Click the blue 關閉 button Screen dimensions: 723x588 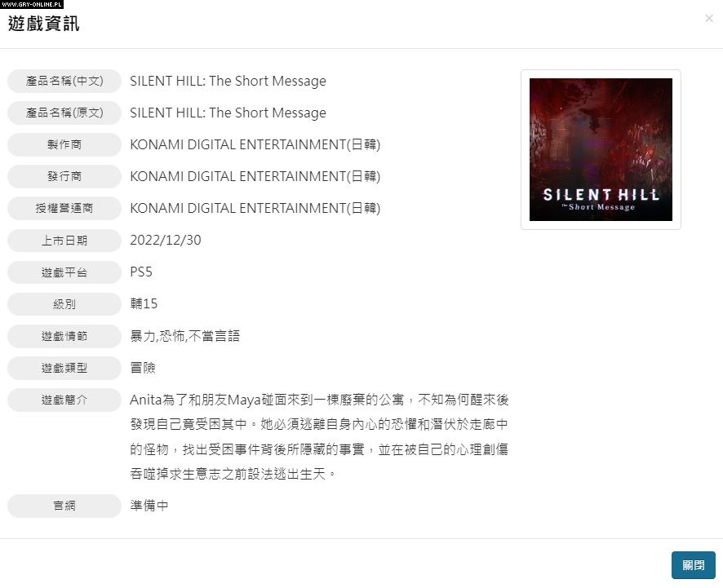tap(693, 565)
